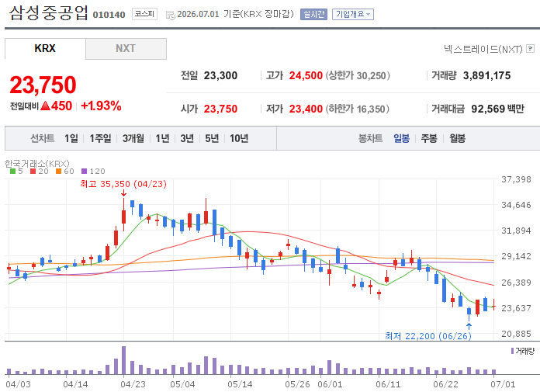Viewport: 540px width, 392px height.
Task: Click the 한국거래소(KRX) chart title
Action: [x=36, y=163]
